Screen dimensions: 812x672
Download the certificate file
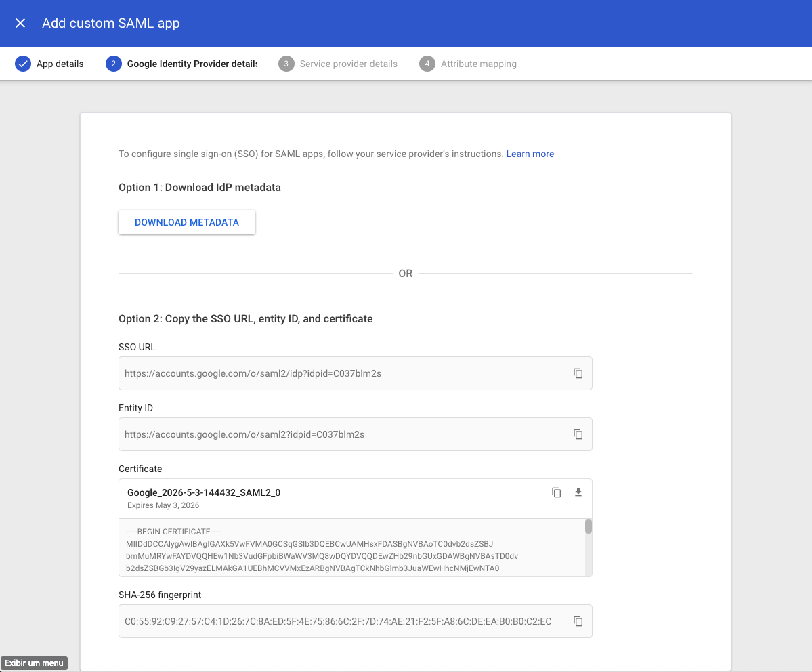coord(578,492)
